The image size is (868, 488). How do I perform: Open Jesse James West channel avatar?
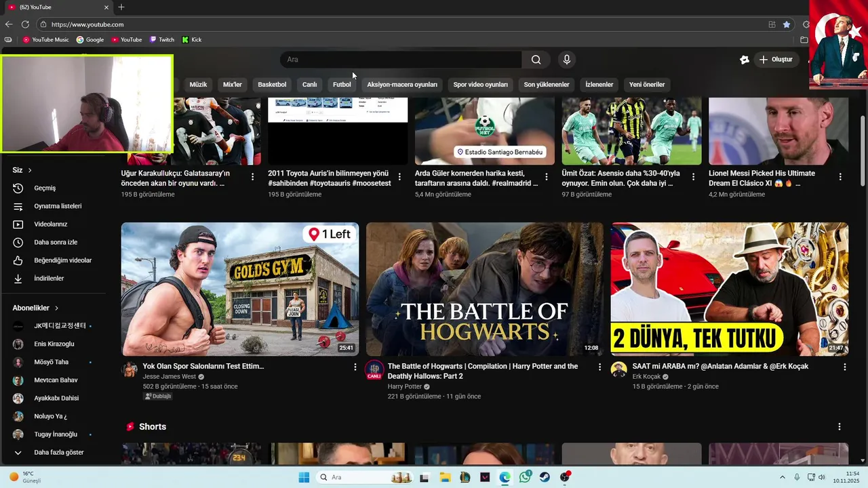pyautogui.click(x=130, y=370)
